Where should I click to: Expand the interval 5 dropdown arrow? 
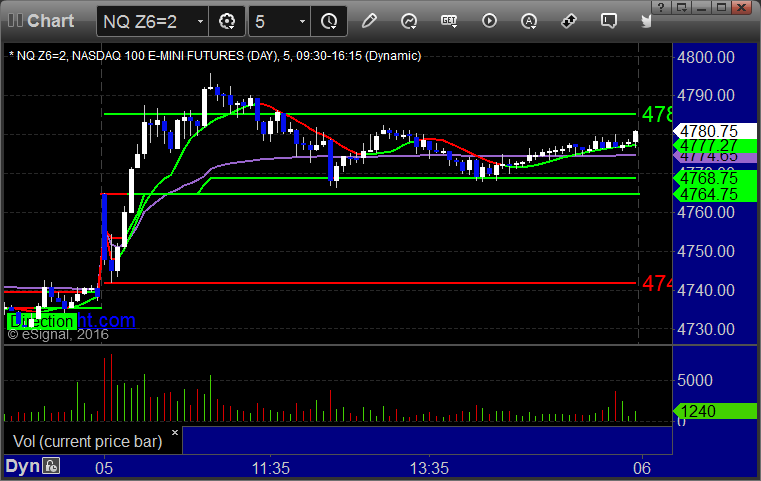coord(302,21)
